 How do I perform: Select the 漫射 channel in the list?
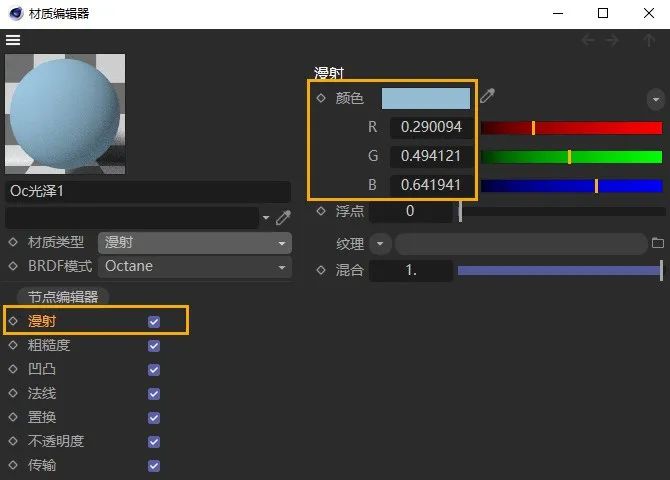[x=42, y=321]
